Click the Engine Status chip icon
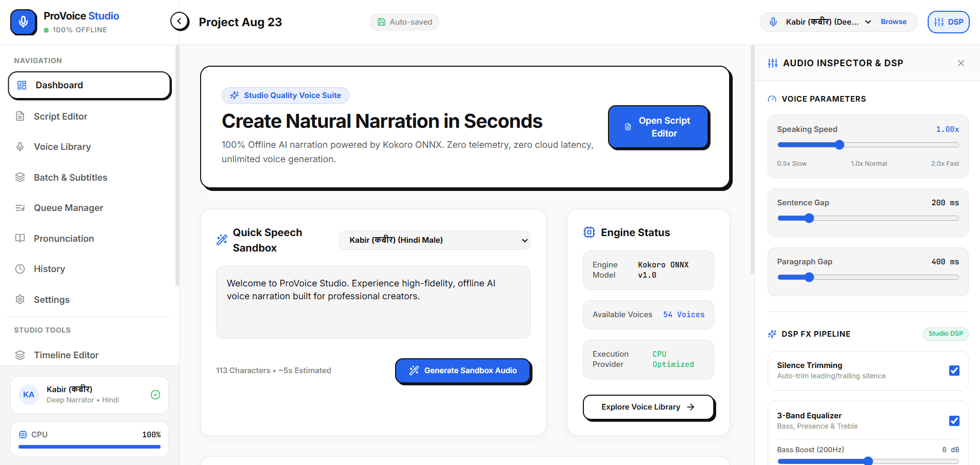Viewport: 980px width, 465px height. (589, 232)
